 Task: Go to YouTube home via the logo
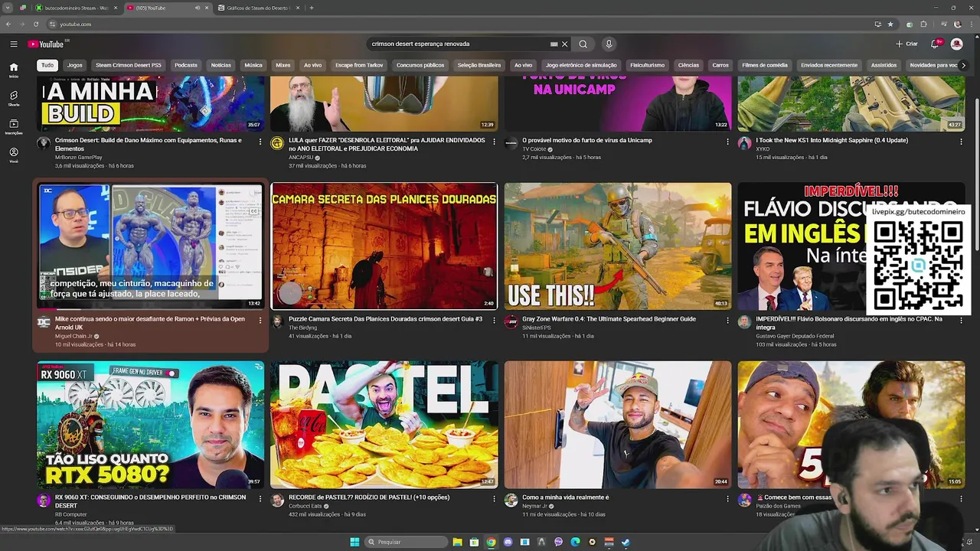point(46,44)
